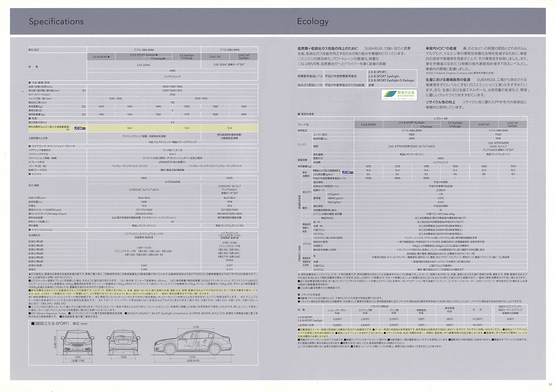
Task: Click minimum turning radius value "5.5"
Action: point(172,123)
